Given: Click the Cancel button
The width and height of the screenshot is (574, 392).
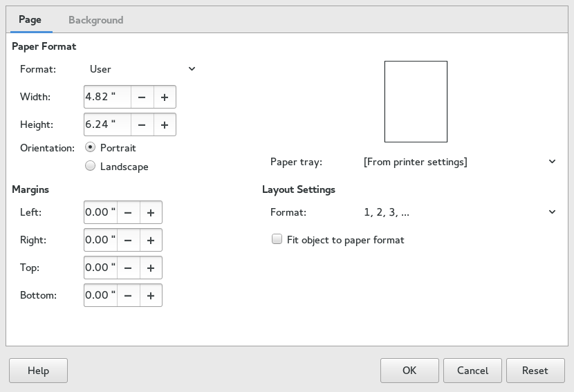Looking at the screenshot, I should (x=472, y=371).
